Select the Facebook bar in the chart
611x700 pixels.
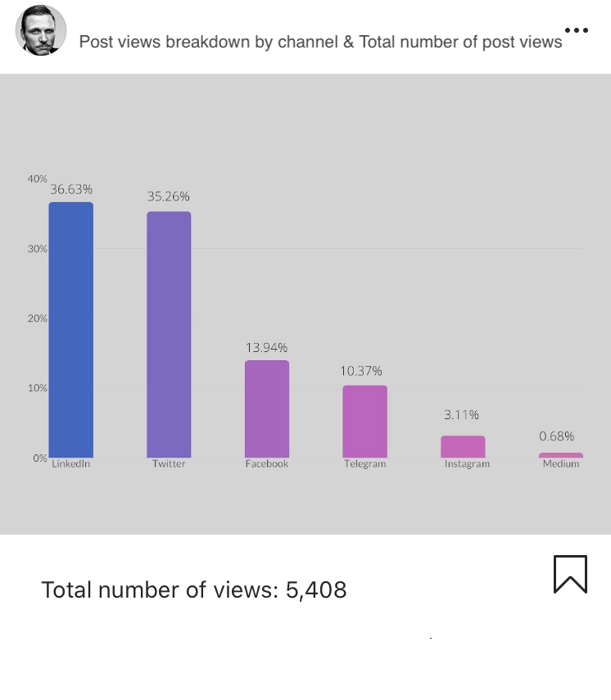(267, 409)
